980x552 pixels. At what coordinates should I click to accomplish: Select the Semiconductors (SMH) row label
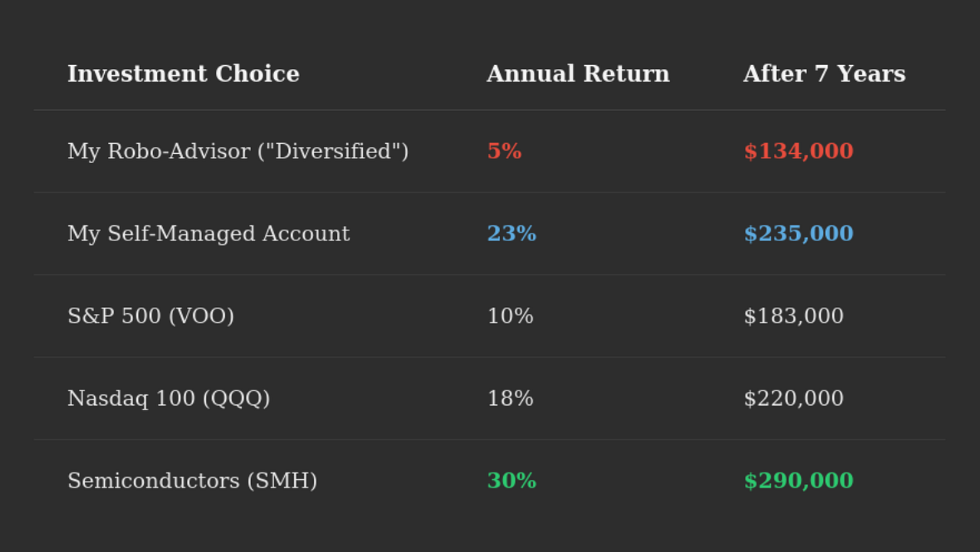click(192, 481)
